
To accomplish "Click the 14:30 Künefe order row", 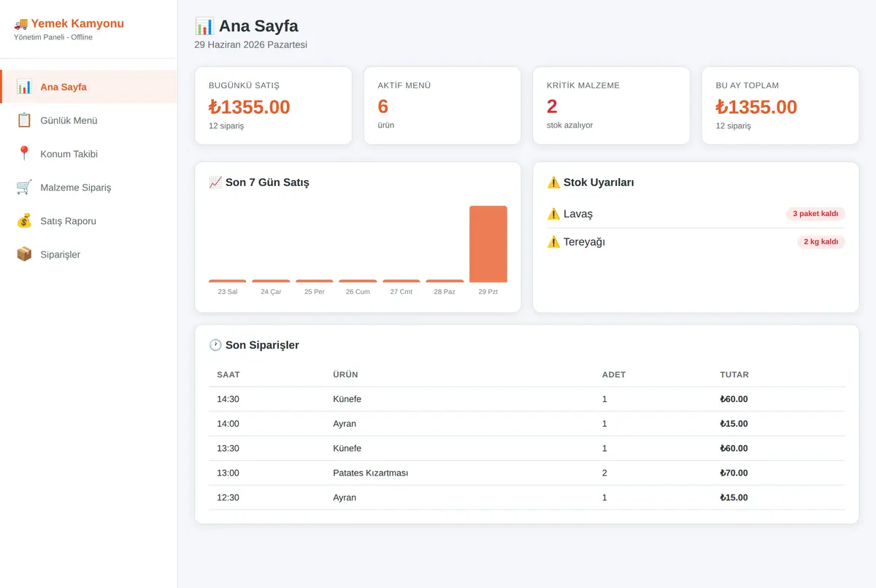I will point(527,399).
